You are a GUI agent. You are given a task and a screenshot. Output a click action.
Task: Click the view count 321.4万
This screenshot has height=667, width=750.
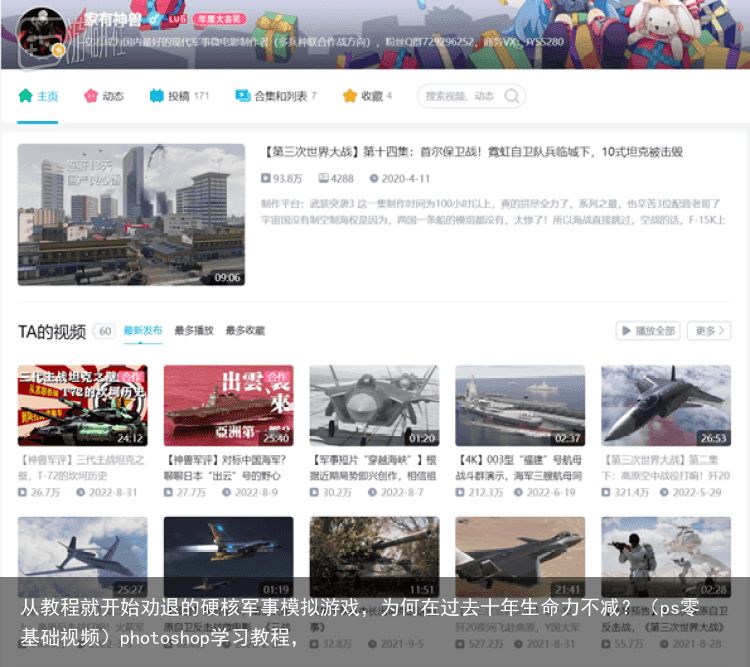coord(625,492)
